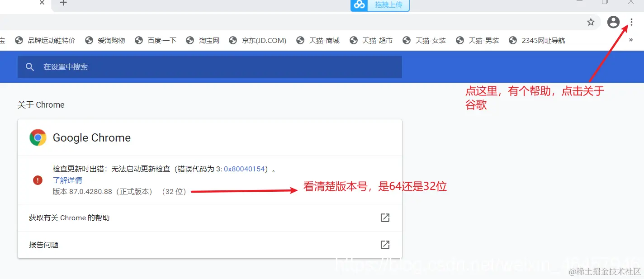Screen dimensions: 644x279
Task: Click the globe icon beside 2345网址导航
Action: click(513, 40)
